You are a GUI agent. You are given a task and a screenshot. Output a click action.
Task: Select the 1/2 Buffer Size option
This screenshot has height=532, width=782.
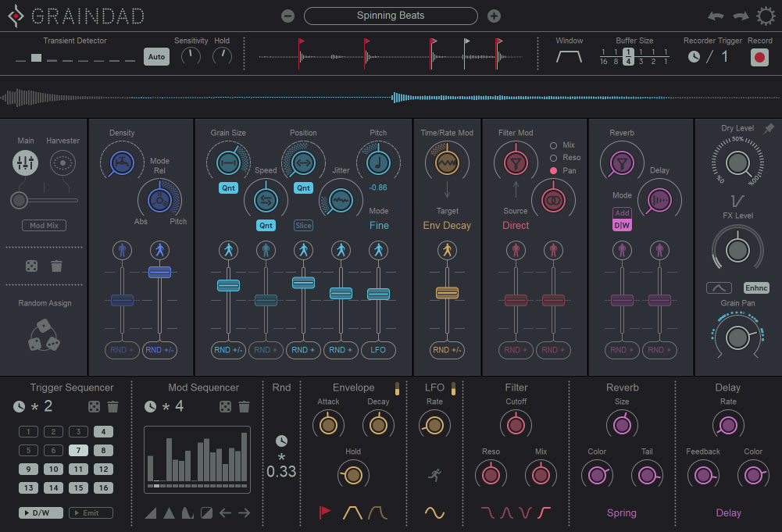(x=653, y=57)
